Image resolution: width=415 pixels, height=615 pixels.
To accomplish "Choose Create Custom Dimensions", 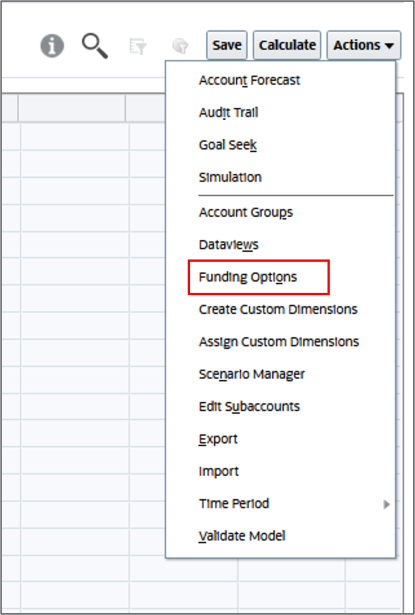I will point(278,309).
